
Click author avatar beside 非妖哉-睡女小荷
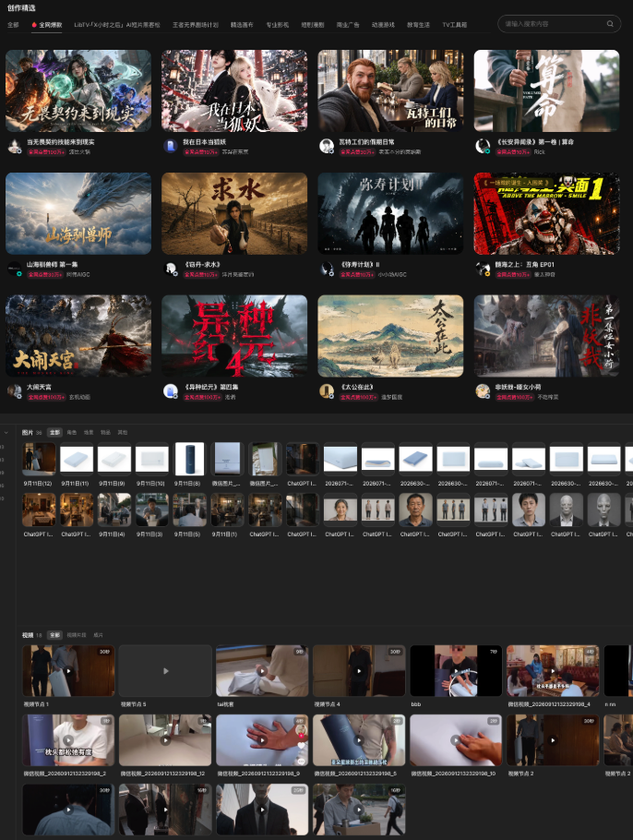[483, 391]
